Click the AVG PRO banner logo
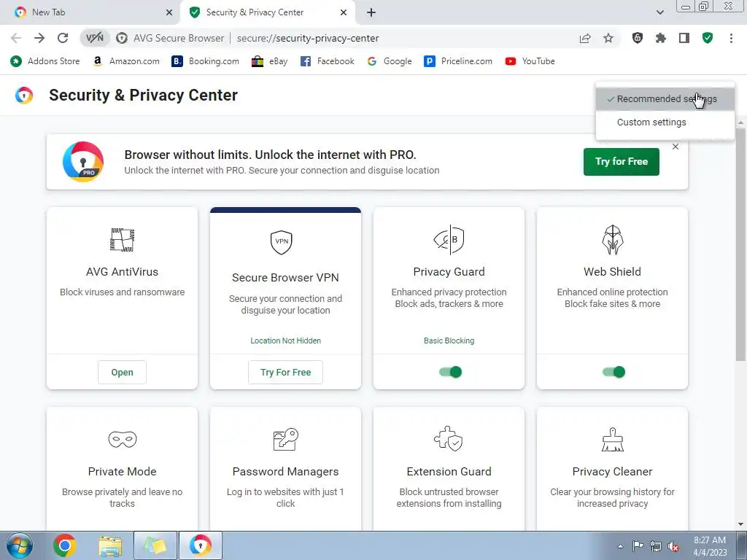The width and height of the screenshot is (747, 560). click(83, 161)
